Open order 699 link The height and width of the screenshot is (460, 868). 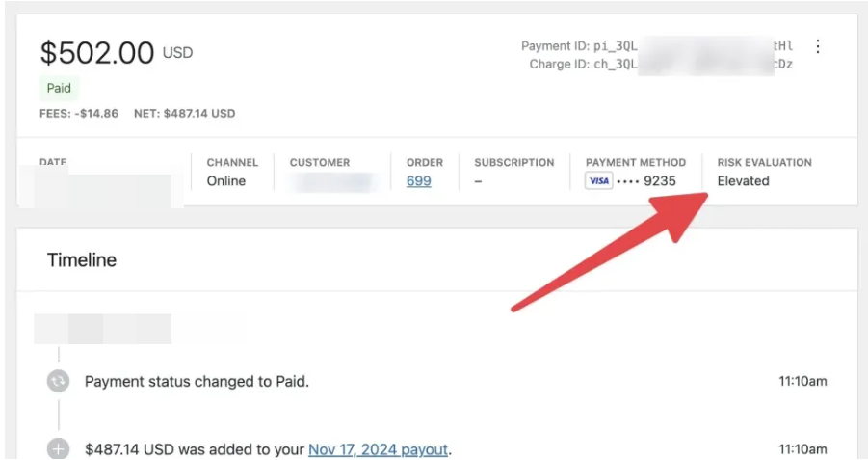(418, 181)
